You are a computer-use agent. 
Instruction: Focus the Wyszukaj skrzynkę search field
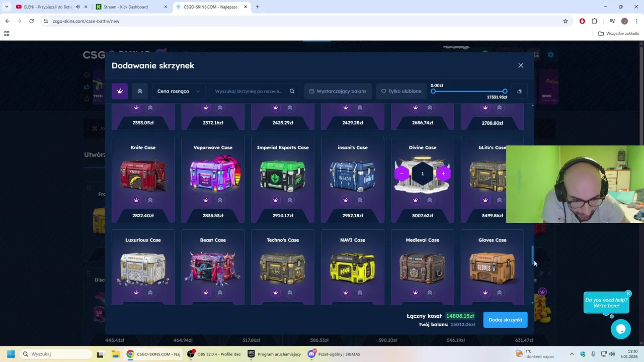[x=249, y=91]
